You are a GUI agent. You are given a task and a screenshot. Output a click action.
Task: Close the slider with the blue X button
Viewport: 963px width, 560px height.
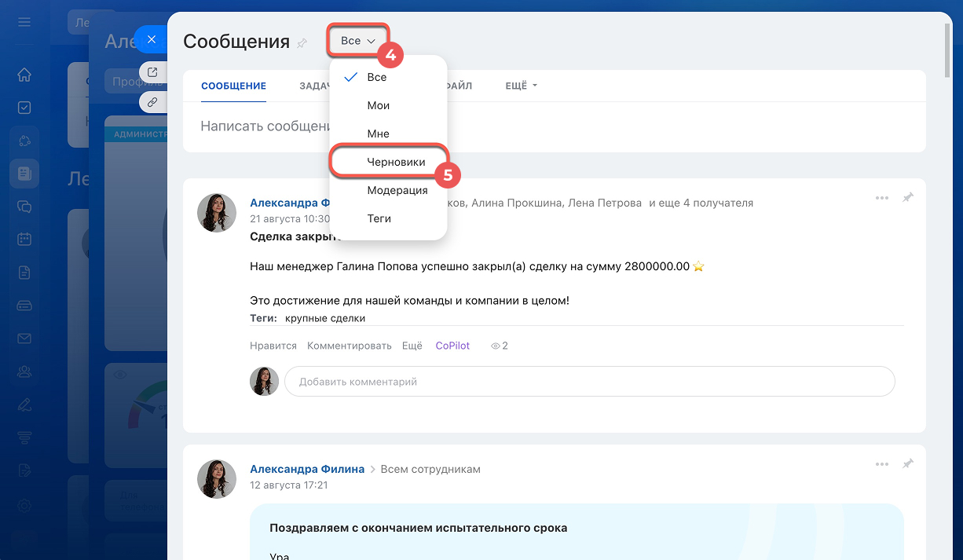pyautogui.click(x=152, y=39)
